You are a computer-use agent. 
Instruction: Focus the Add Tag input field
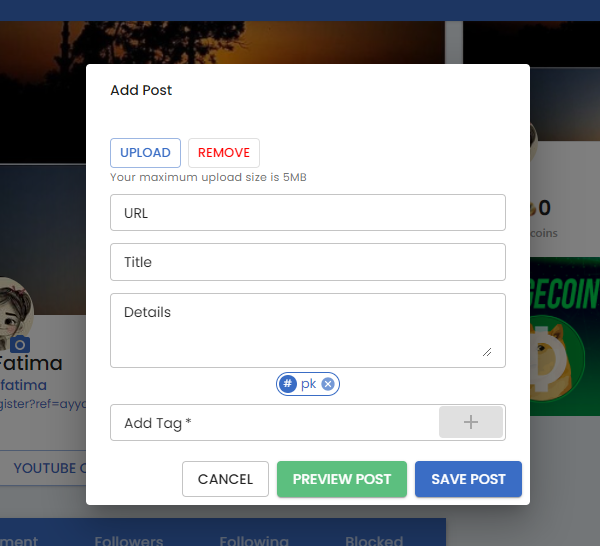274,422
